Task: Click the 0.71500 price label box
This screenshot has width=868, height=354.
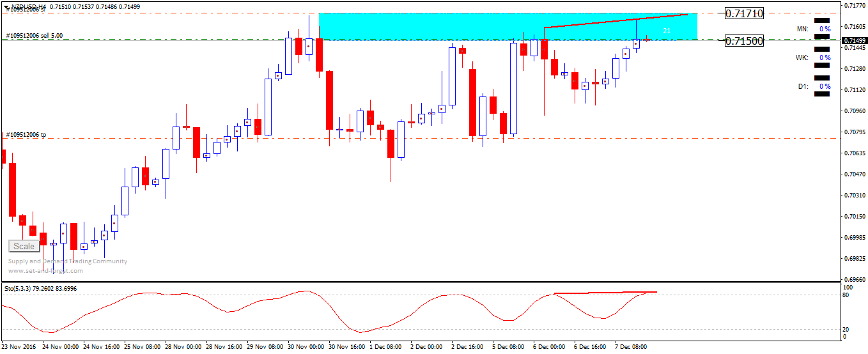Action: coord(744,40)
